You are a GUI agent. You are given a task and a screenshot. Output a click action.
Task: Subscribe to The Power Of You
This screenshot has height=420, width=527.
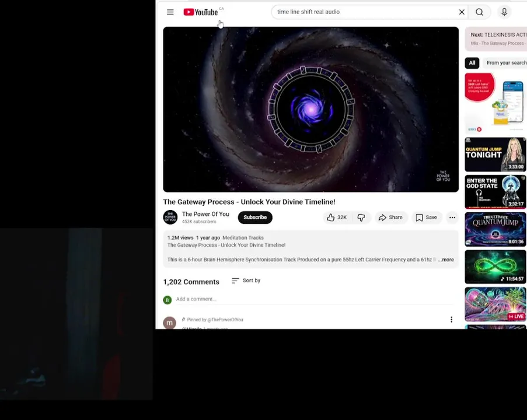[255, 218]
